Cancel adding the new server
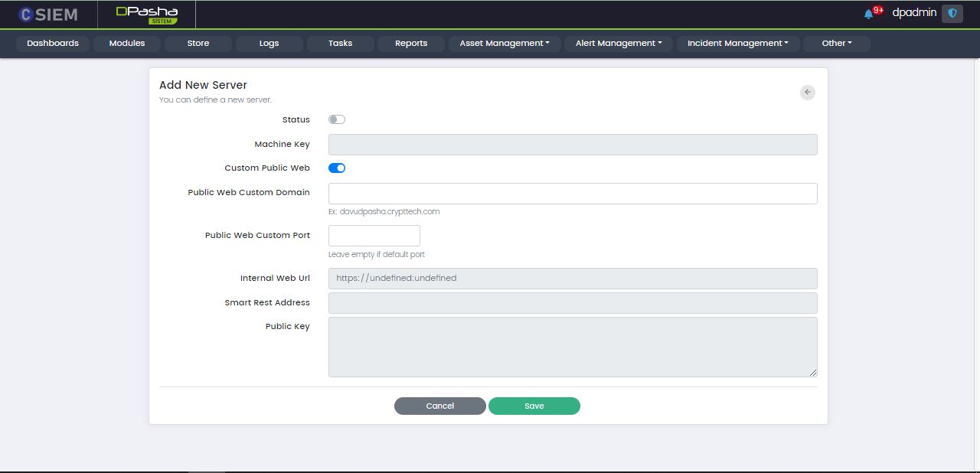Viewport: 980px width, 473px height. pyautogui.click(x=440, y=406)
